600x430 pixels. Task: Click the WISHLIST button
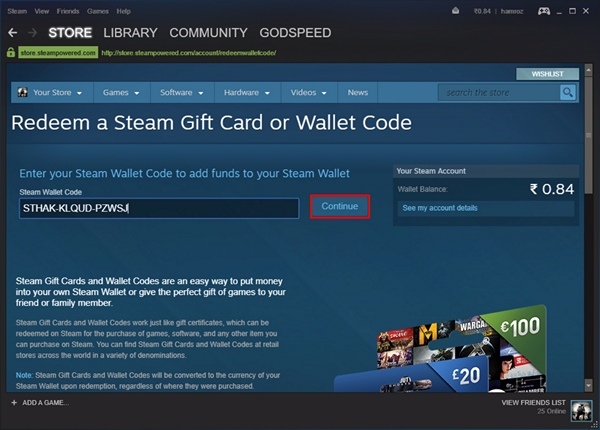[x=547, y=74]
